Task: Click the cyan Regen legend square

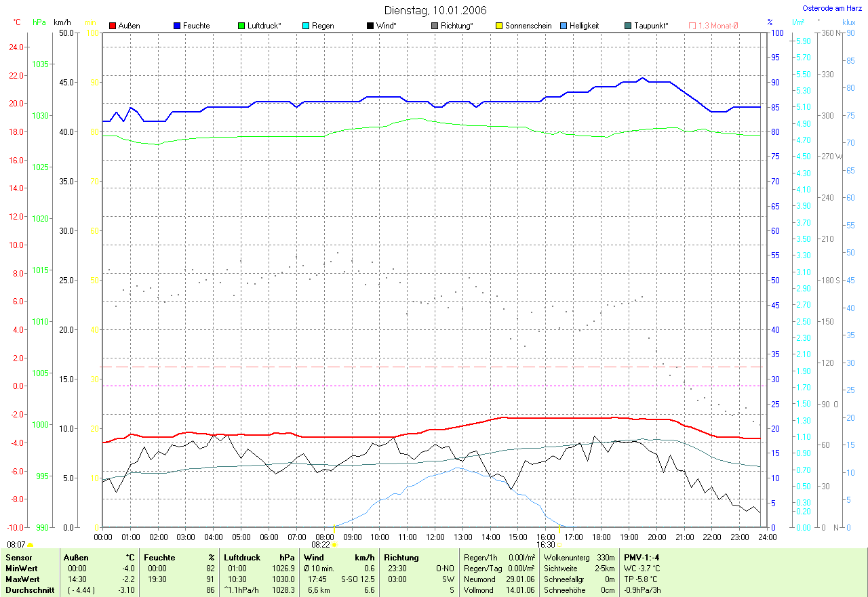Action: (306, 26)
